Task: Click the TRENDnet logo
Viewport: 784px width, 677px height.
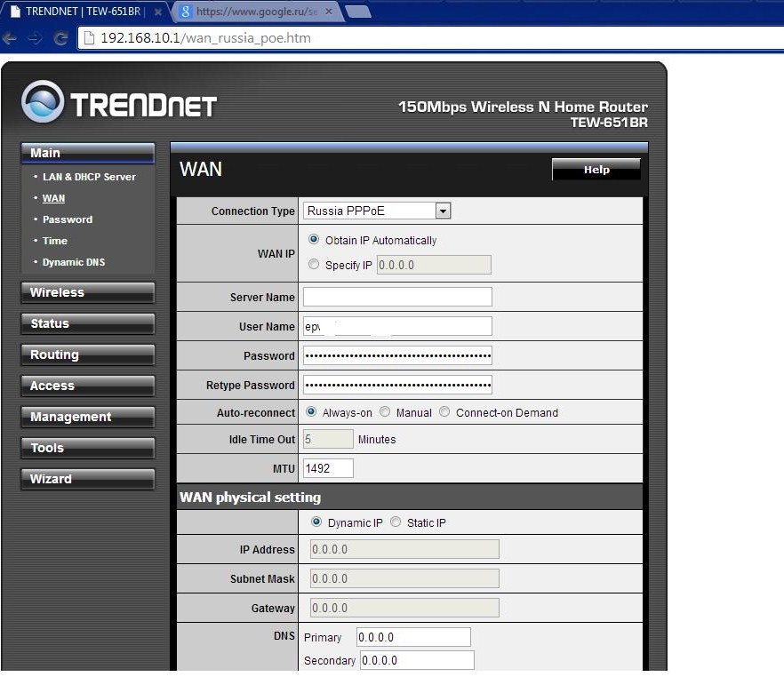Action: point(119,102)
